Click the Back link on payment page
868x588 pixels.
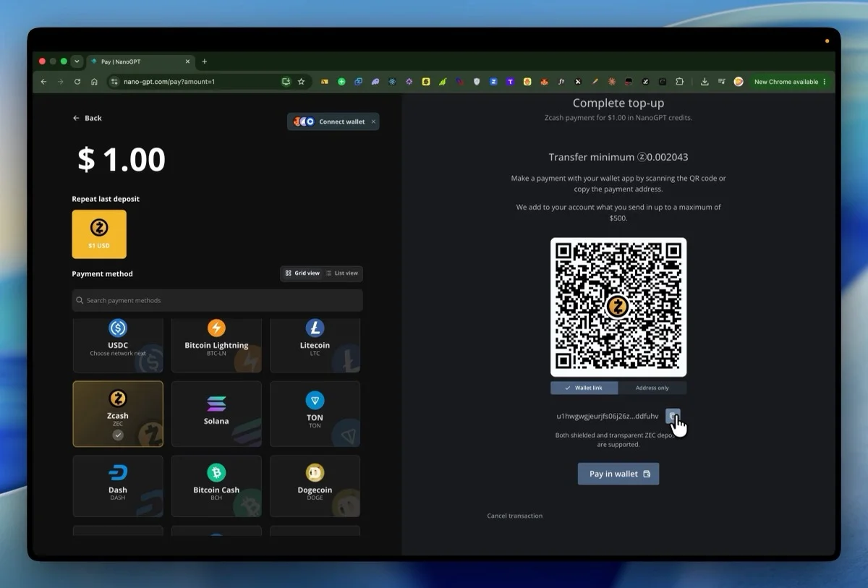[88, 118]
